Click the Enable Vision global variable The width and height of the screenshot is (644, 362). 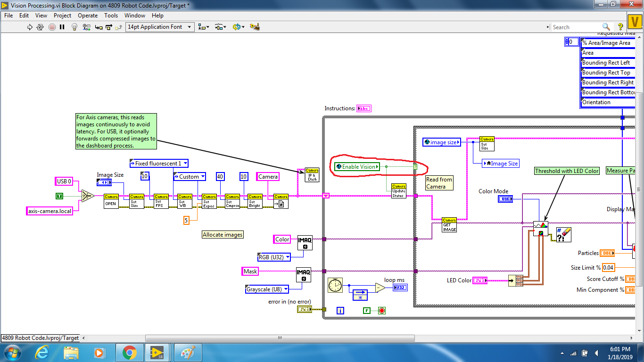coord(357,166)
